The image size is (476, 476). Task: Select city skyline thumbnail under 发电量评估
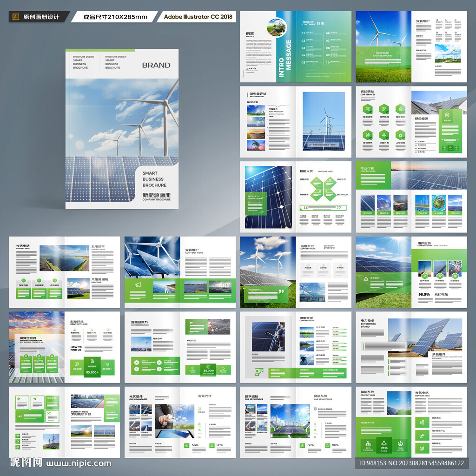256,110
